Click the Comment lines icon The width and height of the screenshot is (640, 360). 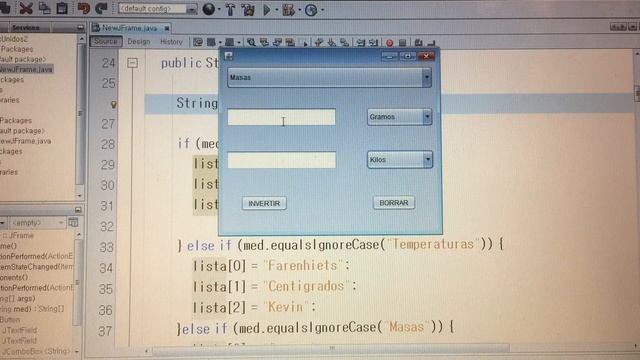[x=418, y=42]
